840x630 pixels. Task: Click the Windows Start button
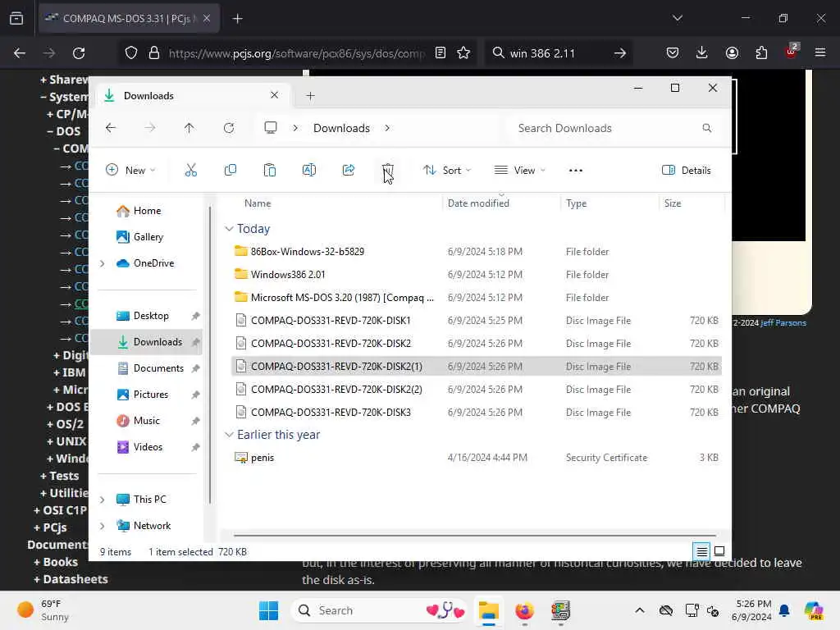tap(268, 610)
